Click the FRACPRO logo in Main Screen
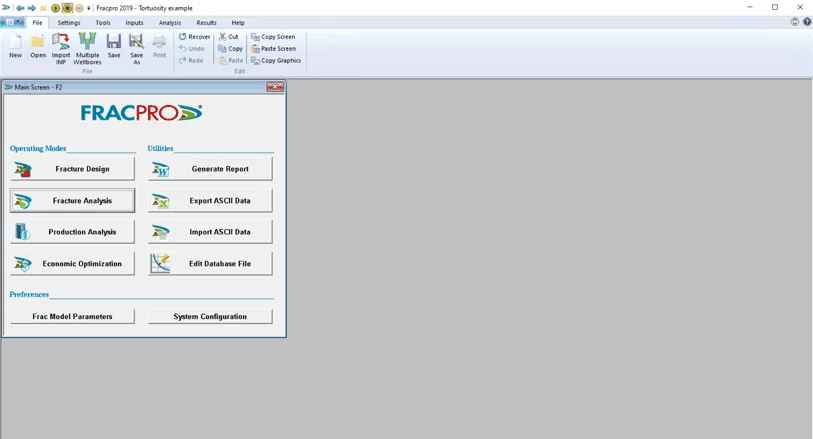The width and height of the screenshot is (813, 439). click(x=141, y=112)
